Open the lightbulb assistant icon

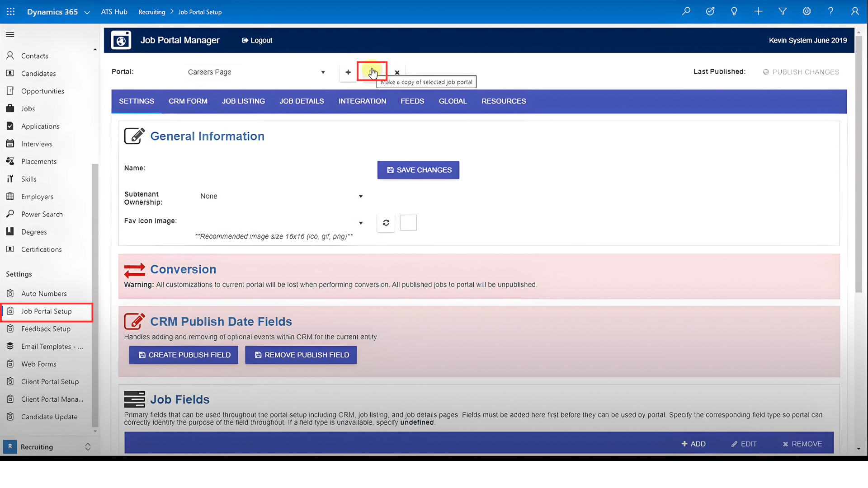pyautogui.click(x=734, y=12)
